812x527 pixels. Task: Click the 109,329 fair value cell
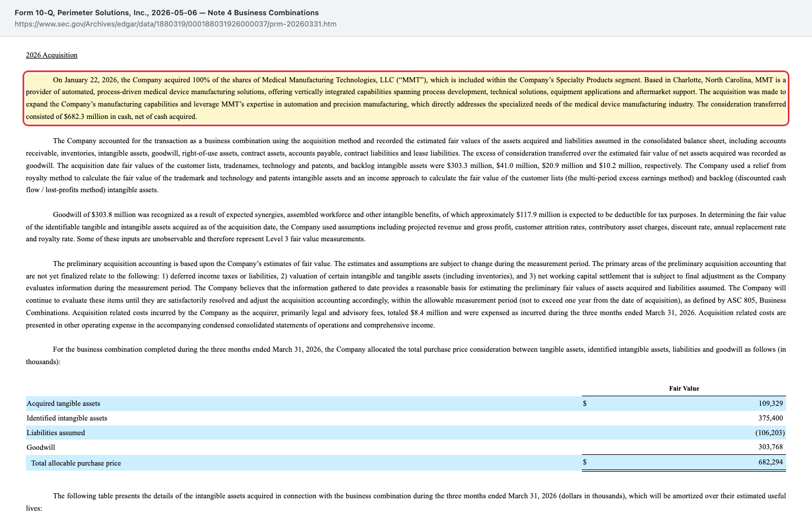pyautogui.click(x=770, y=404)
